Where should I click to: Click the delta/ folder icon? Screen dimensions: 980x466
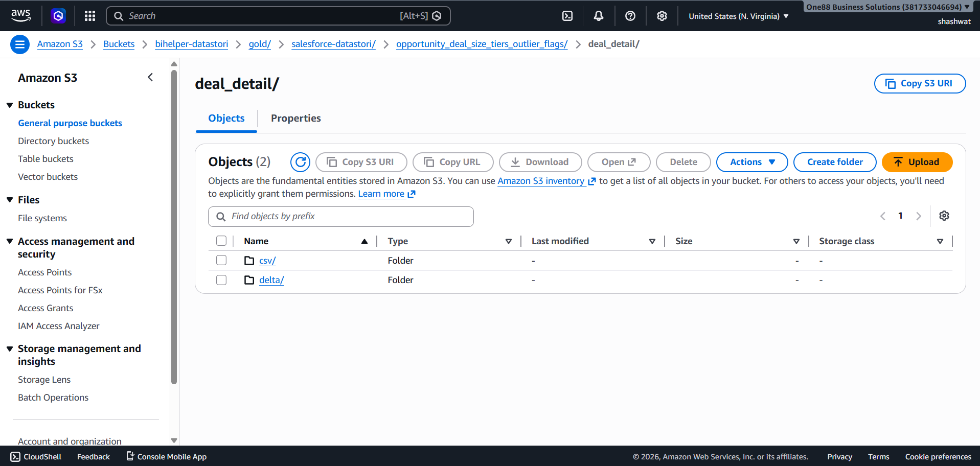pos(249,280)
